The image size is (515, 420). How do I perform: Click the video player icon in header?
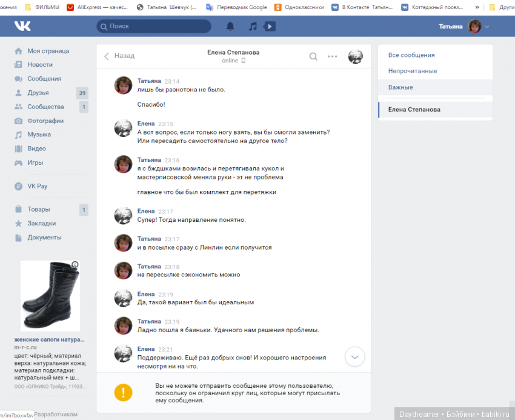[270, 27]
